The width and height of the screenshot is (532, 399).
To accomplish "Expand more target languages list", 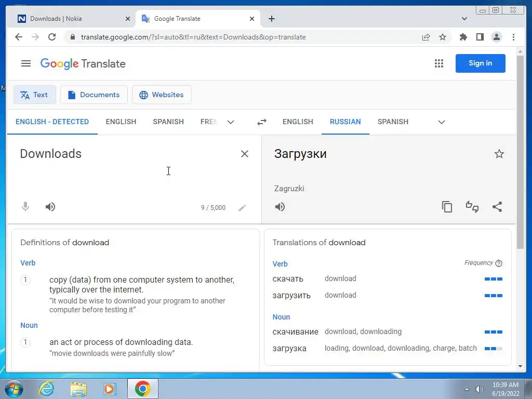I will click(442, 122).
